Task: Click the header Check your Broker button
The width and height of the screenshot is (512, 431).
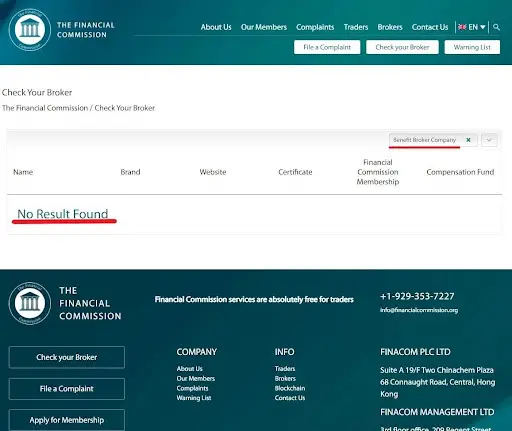Action: point(402,47)
